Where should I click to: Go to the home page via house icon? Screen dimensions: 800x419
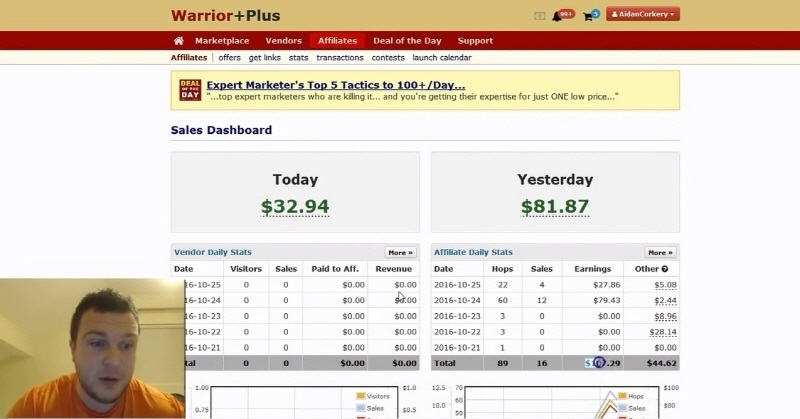(x=179, y=41)
